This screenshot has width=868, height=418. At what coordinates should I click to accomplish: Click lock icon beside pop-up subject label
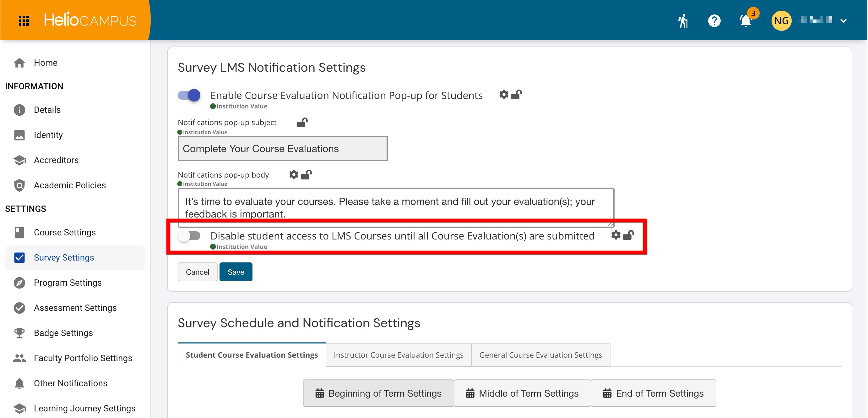(302, 122)
